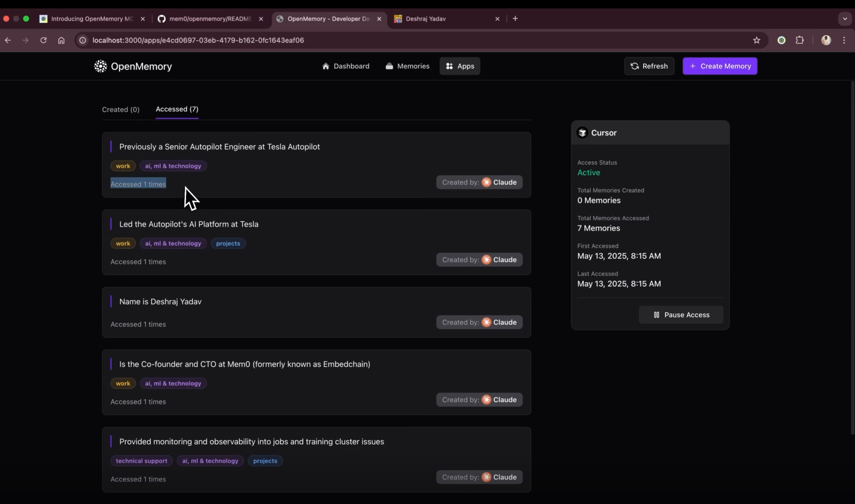The image size is (855, 504).
Task: Click the Apps navigation item
Action: [459, 66]
